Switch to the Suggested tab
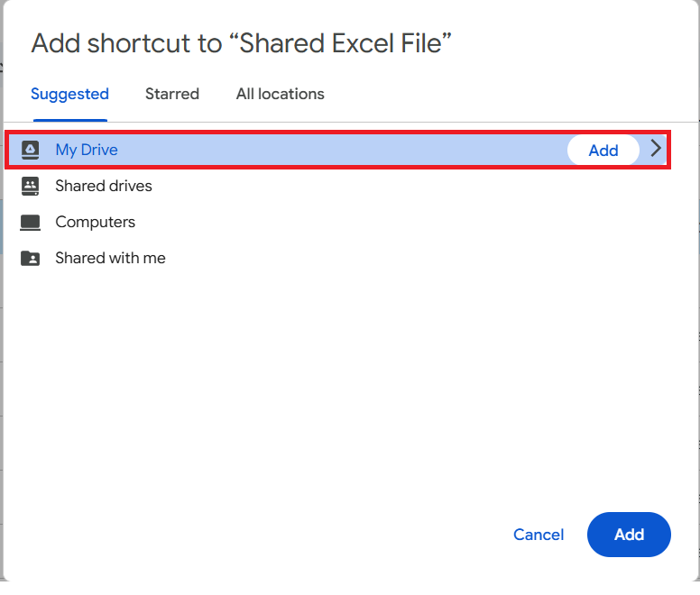The width and height of the screenshot is (700, 595). click(x=69, y=94)
